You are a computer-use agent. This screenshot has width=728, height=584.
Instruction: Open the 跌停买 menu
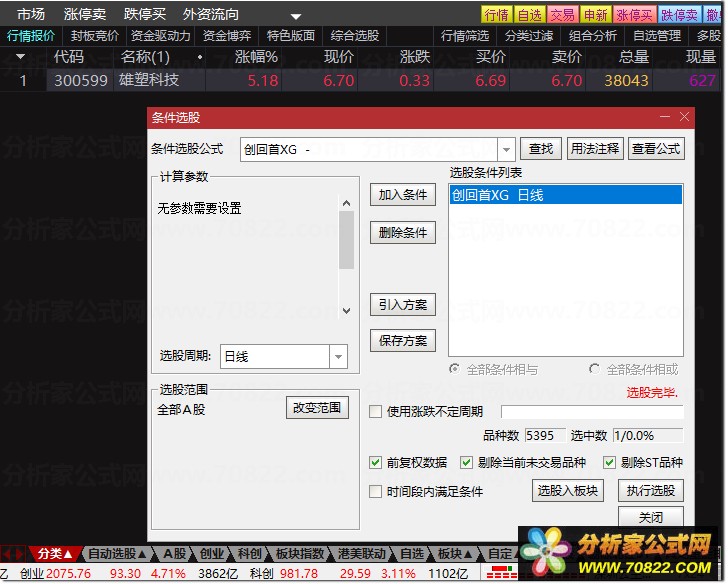pos(144,14)
